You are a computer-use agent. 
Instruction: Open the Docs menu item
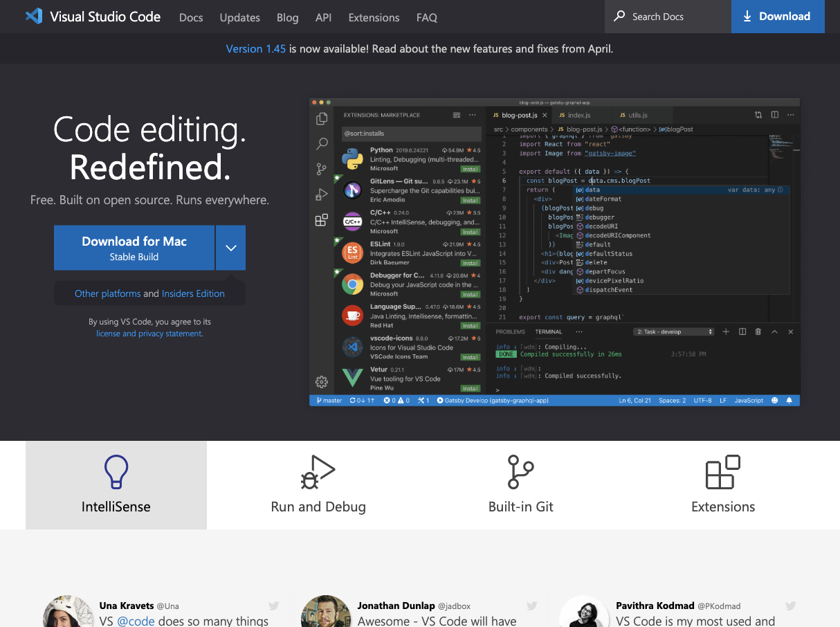191,17
